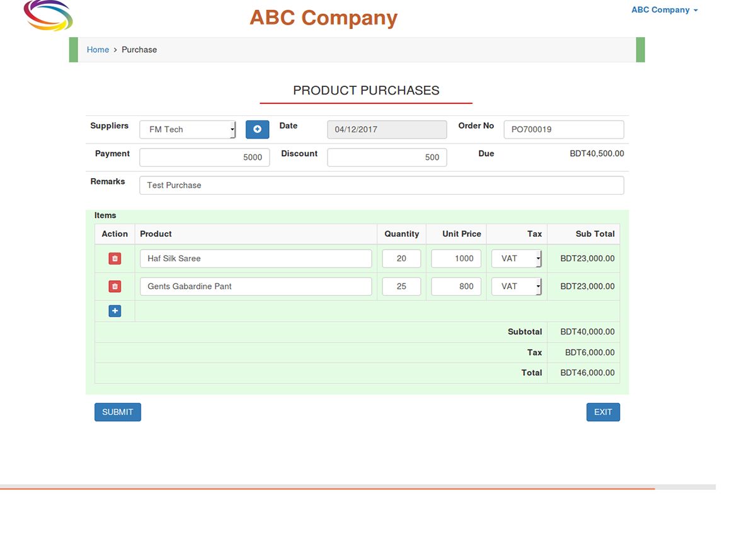Open Tax dropdown for Gents Gabardine Pant
Screen dimensions: 756x551
pos(516,287)
